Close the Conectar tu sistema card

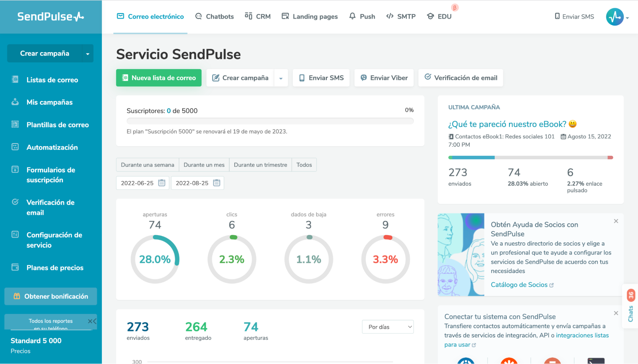tap(616, 313)
